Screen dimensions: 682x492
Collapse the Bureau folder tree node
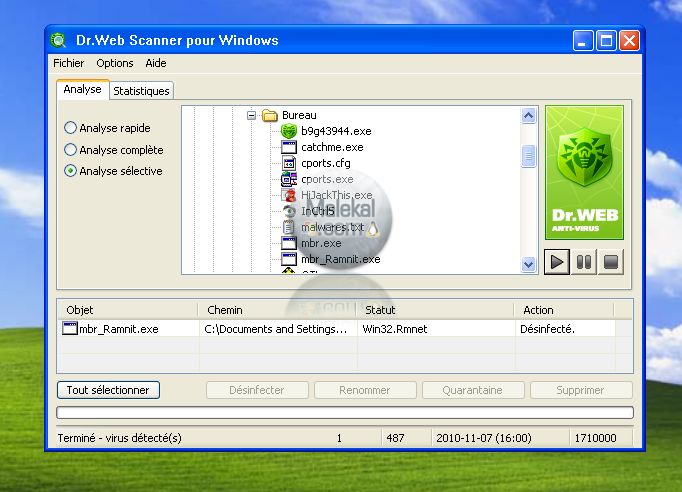[252, 116]
